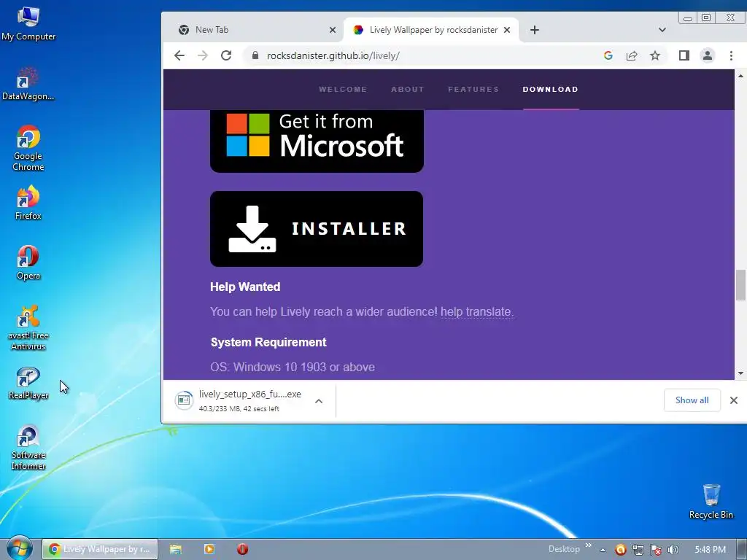Expand the download item options chevron
The height and width of the screenshot is (560, 747).
click(x=319, y=401)
